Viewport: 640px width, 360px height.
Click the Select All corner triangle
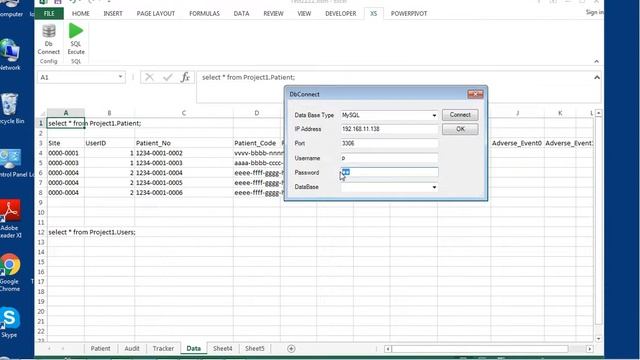42,113
